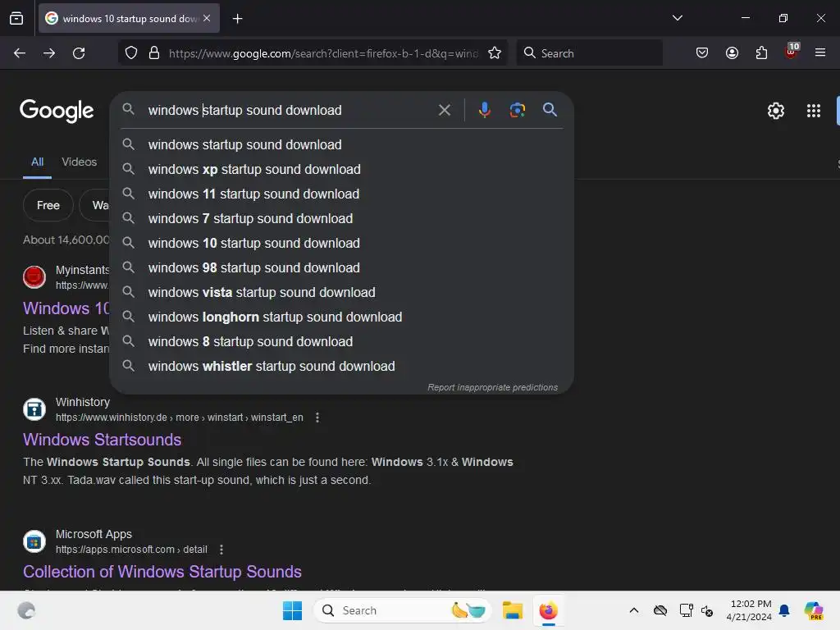Open the Firefox hamburger application menu
840x630 pixels.
(x=820, y=53)
